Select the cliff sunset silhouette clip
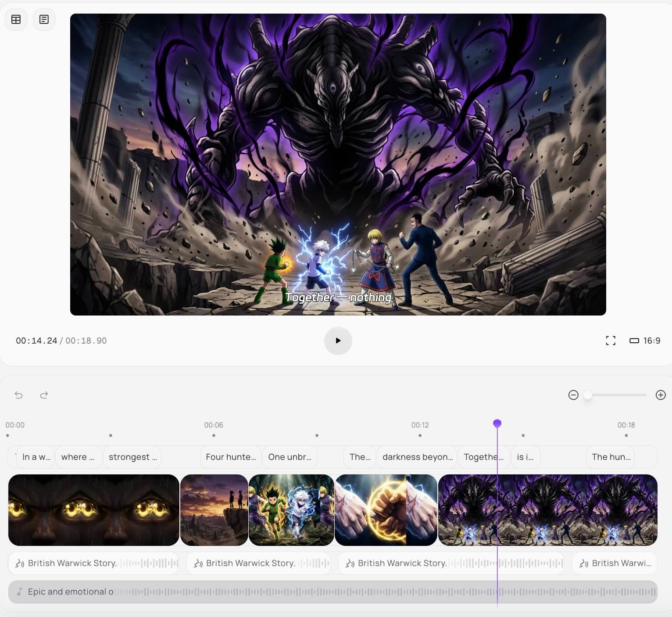This screenshot has height=617, width=672. pos(214,510)
